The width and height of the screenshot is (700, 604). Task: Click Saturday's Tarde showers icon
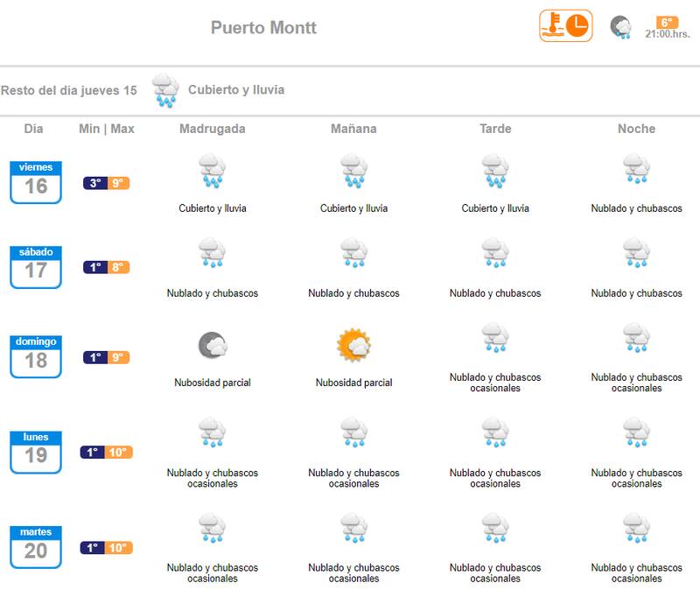coord(495,254)
